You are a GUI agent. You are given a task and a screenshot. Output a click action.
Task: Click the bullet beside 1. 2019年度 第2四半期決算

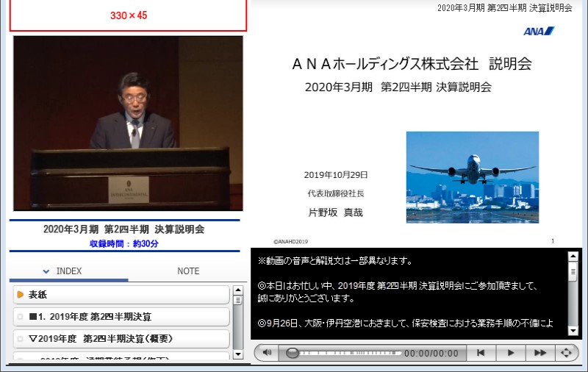coord(21,317)
